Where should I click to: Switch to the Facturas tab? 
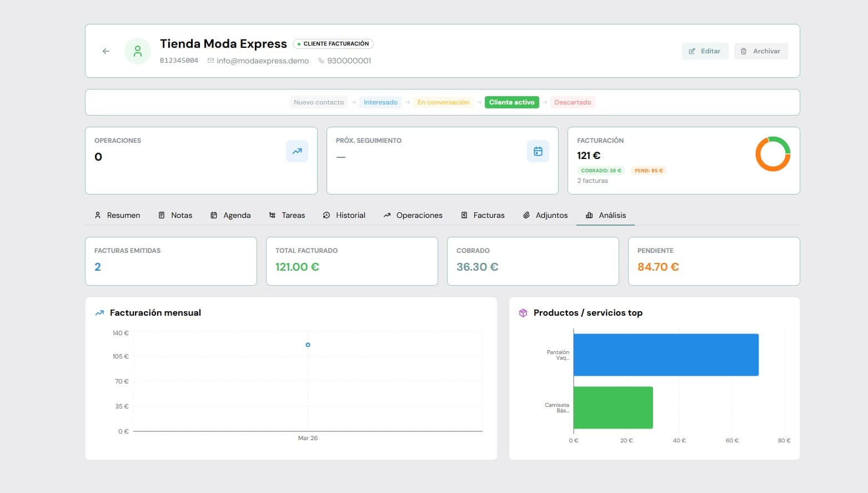coord(483,215)
